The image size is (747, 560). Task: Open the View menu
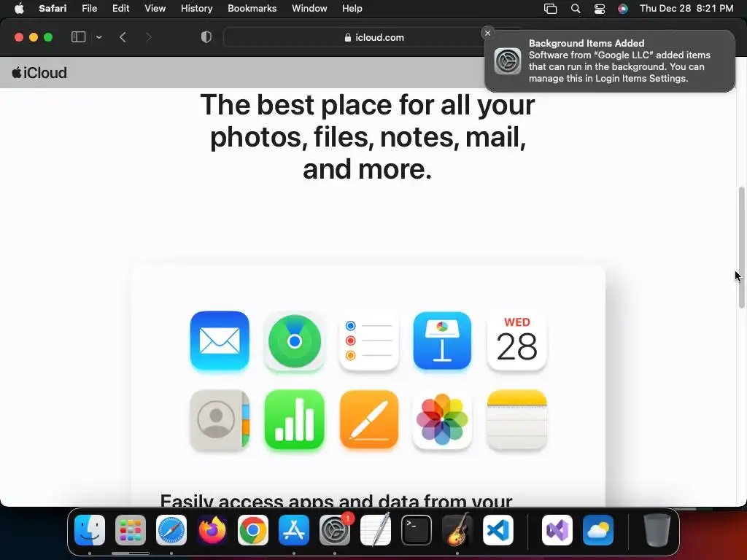pos(155,9)
